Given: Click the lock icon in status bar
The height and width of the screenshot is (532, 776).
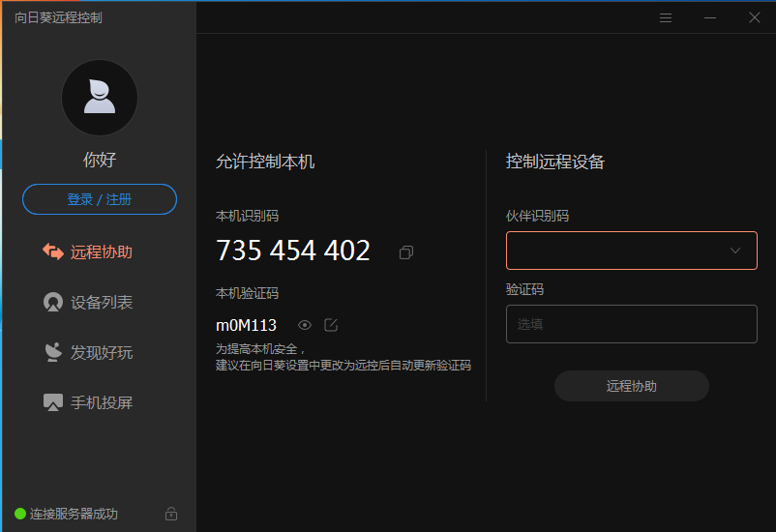Looking at the screenshot, I should [171, 514].
